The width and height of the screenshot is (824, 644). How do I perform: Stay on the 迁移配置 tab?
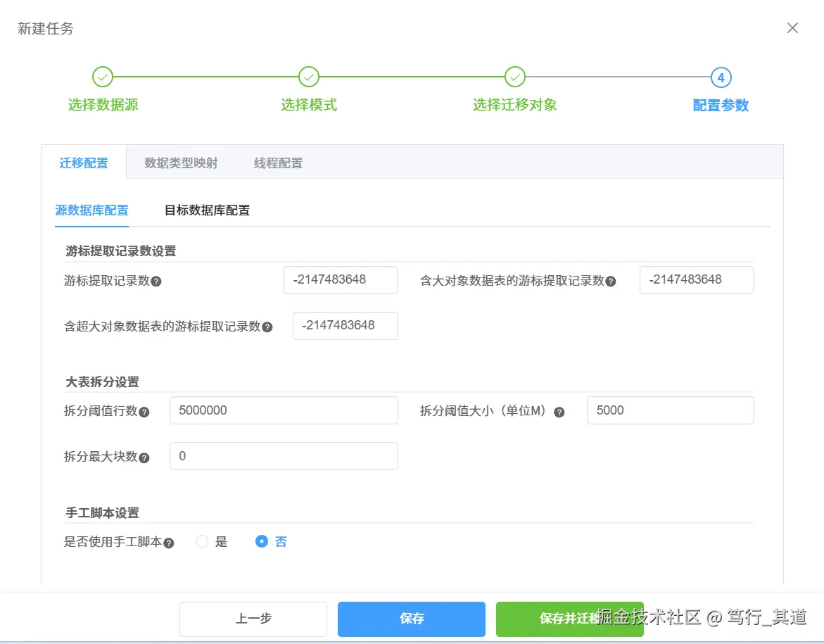(x=84, y=162)
